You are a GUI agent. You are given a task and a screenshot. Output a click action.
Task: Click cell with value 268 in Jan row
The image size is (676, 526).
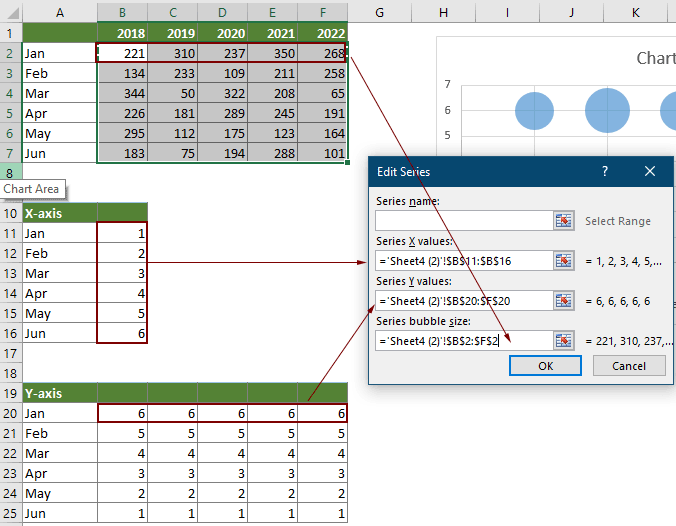(322, 53)
